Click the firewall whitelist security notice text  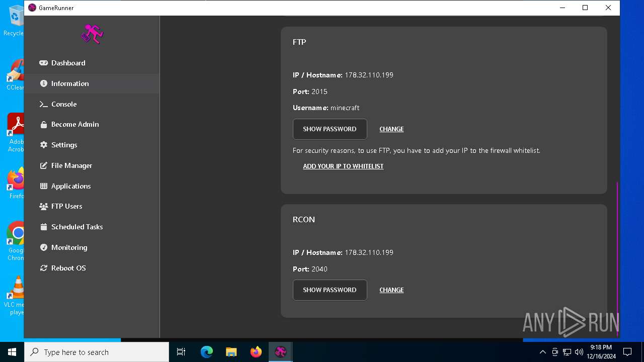pyautogui.click(x=417, y=150)
